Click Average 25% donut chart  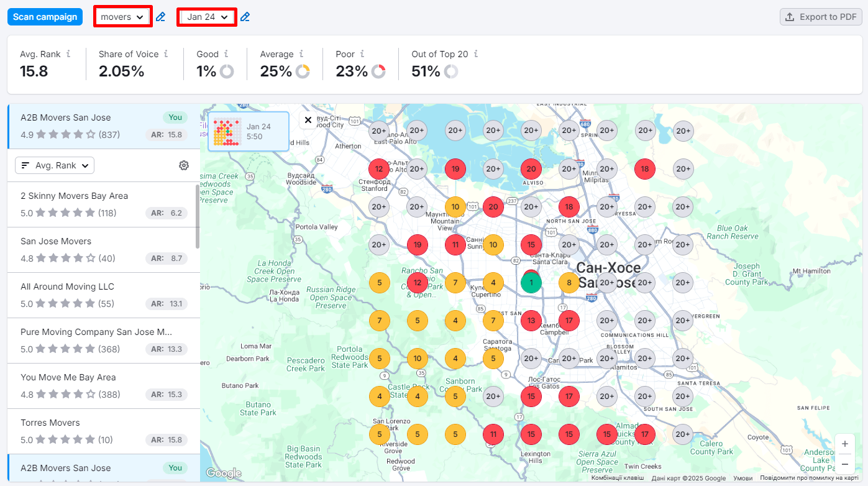(x=303, y=71)
